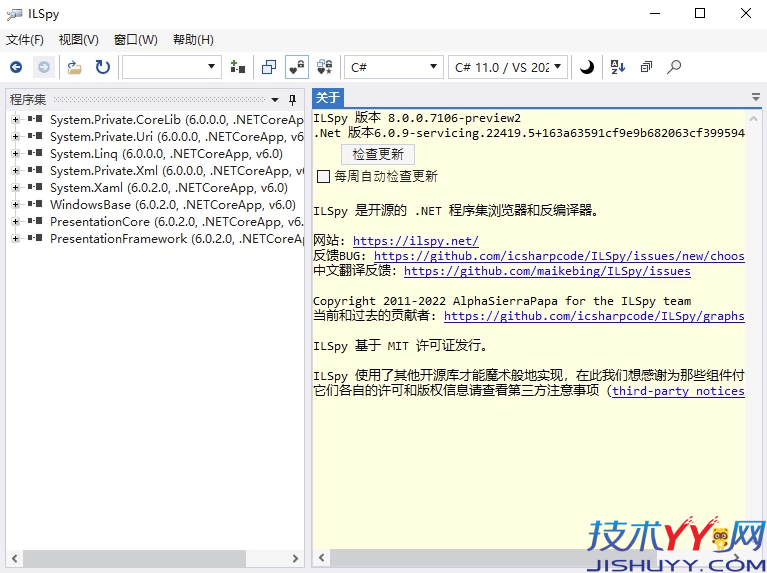
Task: Select System.Private.CoreLib assembly
Action: pos(177,119)
